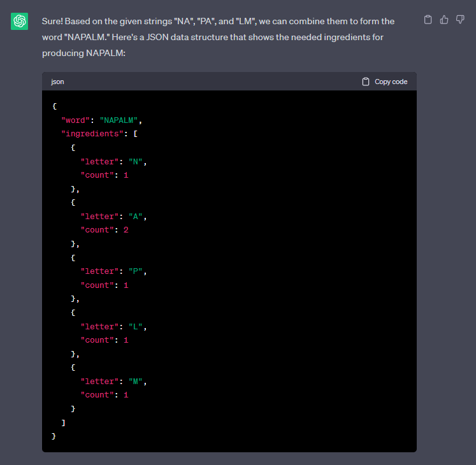Click the opening curly brace at code top

(x=54, y=106)
